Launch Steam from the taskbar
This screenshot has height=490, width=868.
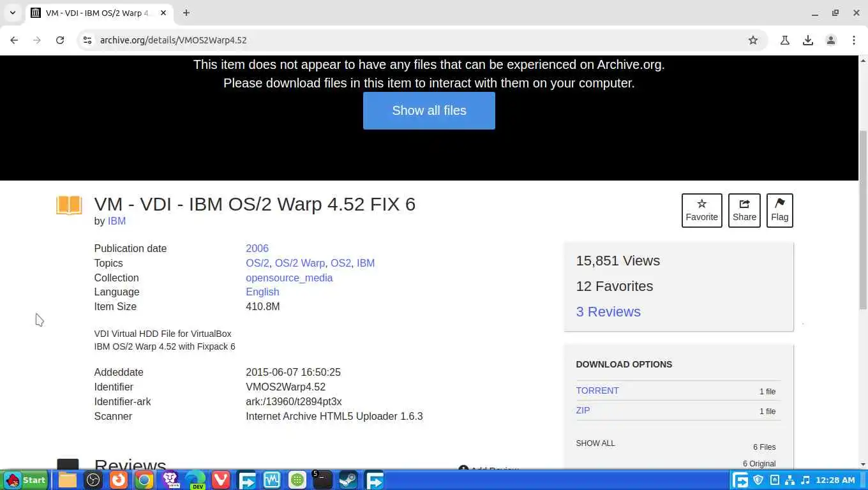point(348,480)
